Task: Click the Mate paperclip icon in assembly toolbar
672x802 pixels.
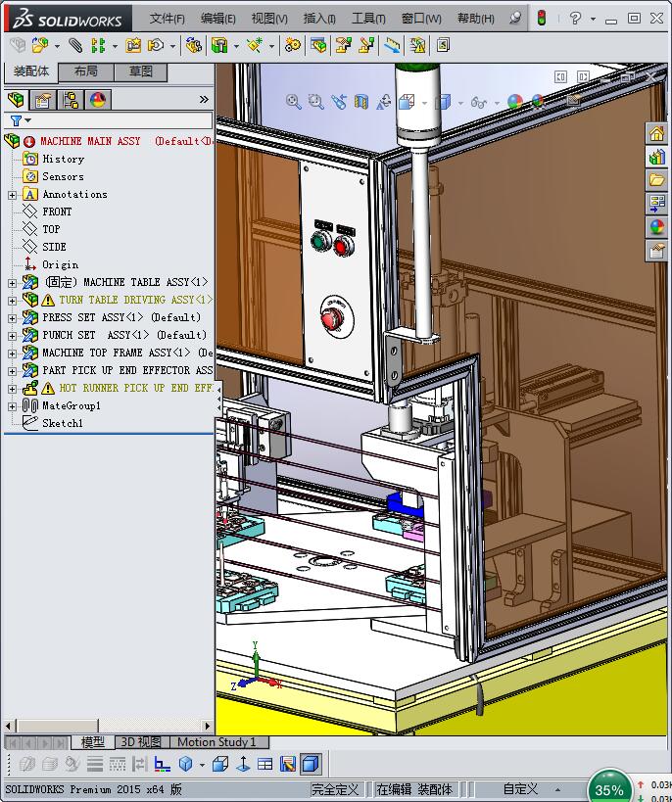Action: [75, 45]
